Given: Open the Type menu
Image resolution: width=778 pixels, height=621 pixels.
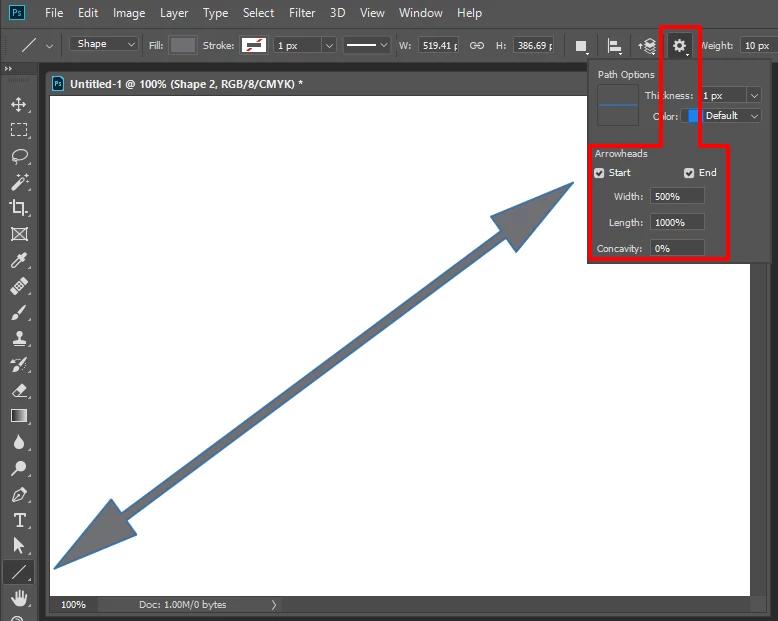Looking at the screenshot, I should click(x=215, y=13).
